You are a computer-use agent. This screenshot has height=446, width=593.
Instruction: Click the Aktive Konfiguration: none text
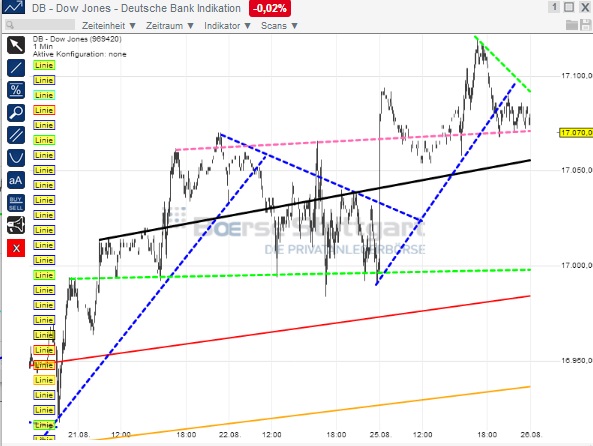point(79,54)
